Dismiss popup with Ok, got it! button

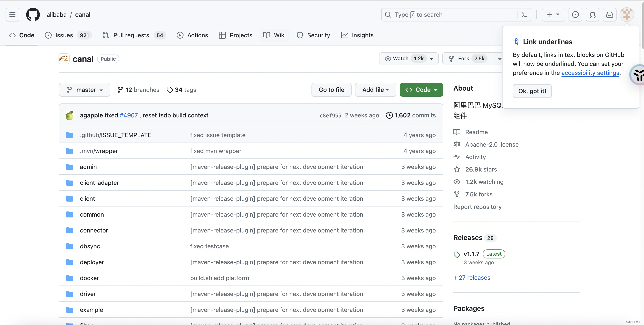tap(532, 91)
